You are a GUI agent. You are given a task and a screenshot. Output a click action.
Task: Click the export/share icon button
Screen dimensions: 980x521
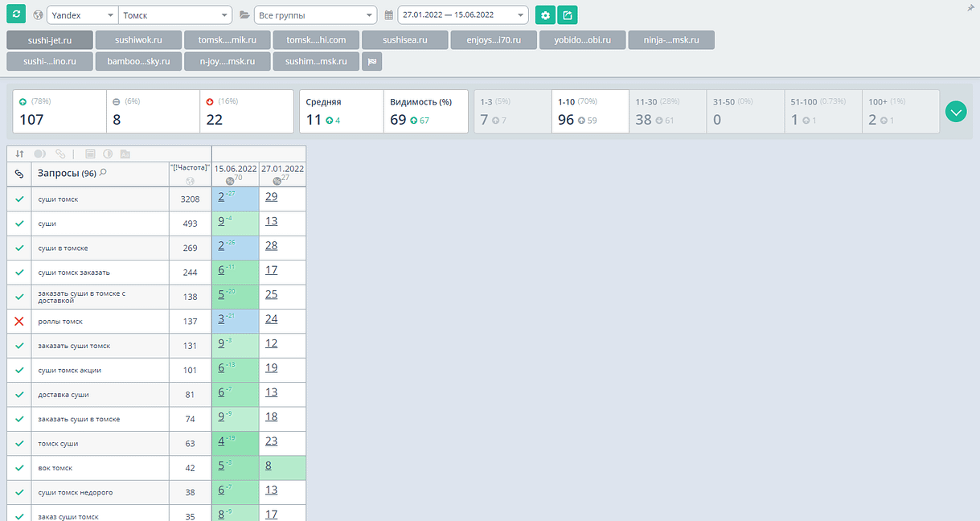tap(567, 15)
